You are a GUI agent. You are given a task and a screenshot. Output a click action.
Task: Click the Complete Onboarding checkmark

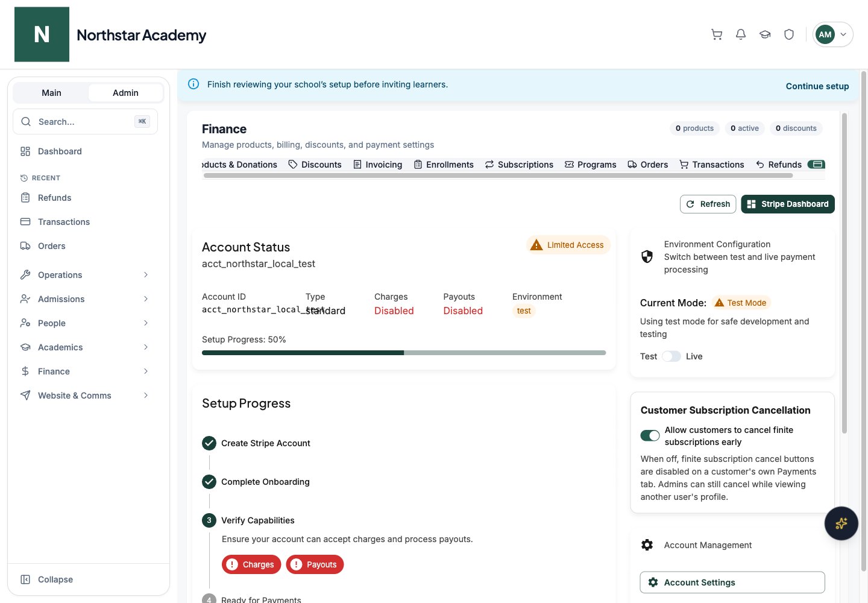click(209, 482)
